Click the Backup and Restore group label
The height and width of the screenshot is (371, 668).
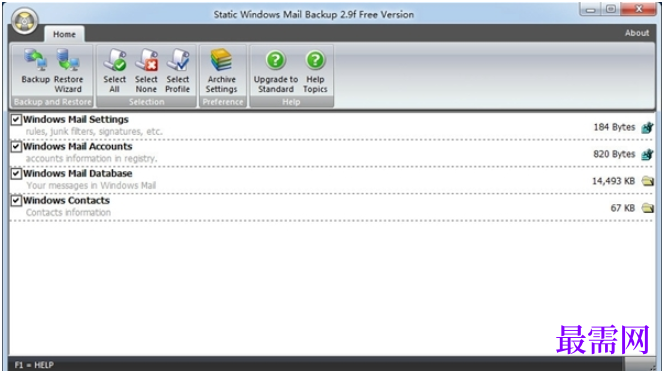tap(52, 102)
